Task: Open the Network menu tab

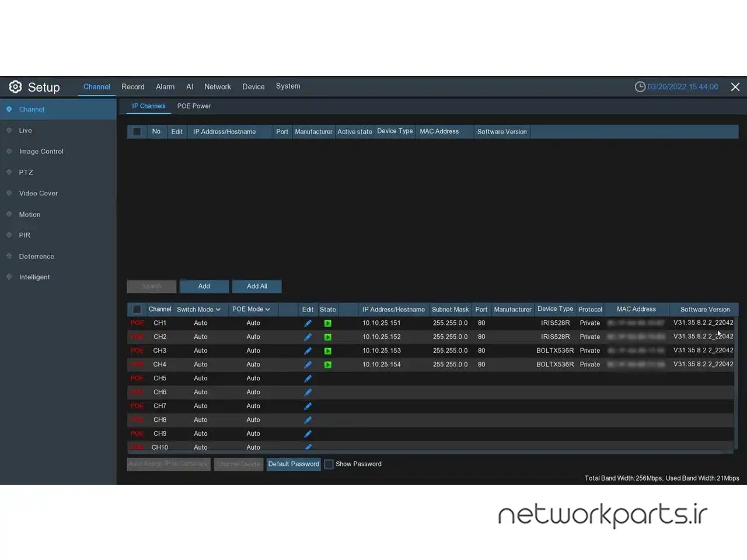Action: [x=218, y=87]
